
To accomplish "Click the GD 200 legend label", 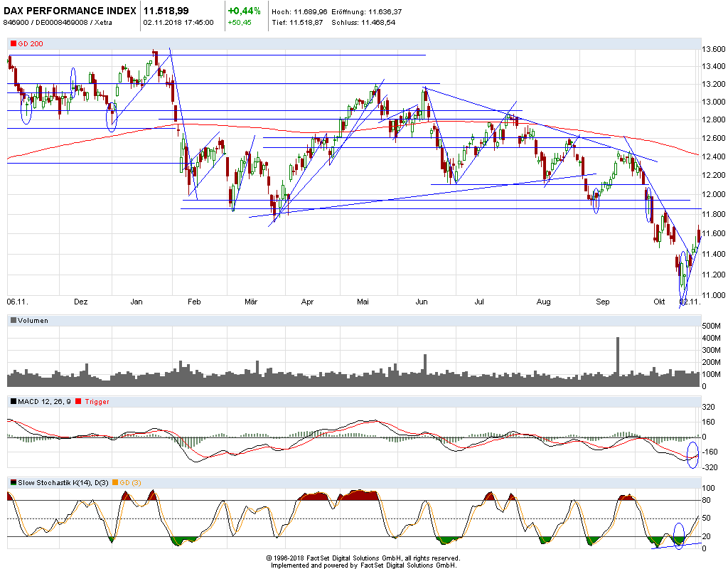I will point(31,43).
